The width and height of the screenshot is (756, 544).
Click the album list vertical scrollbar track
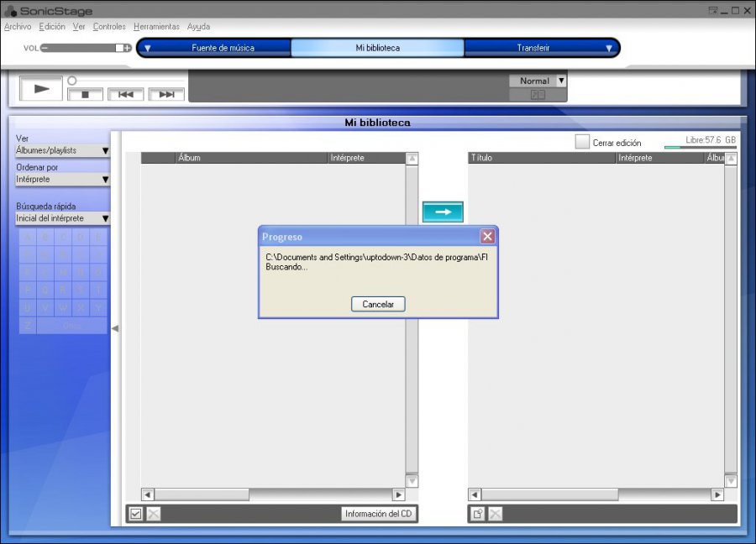tap(412, 320)
